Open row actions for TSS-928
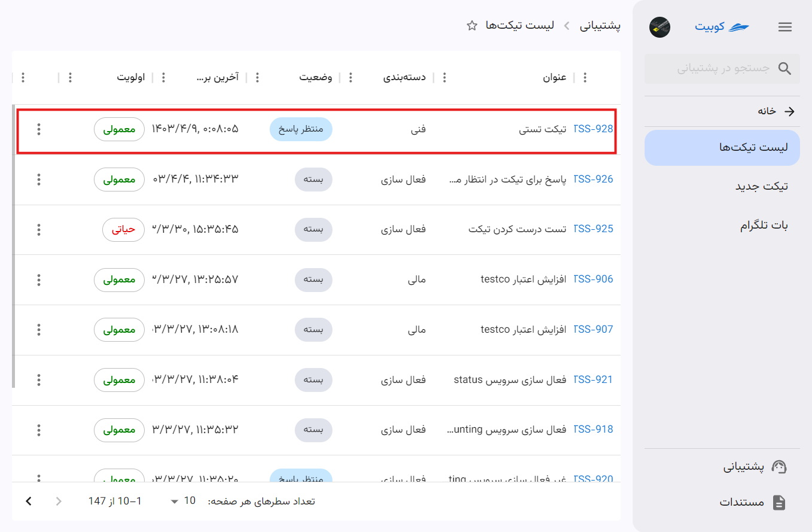 point(39,129)
